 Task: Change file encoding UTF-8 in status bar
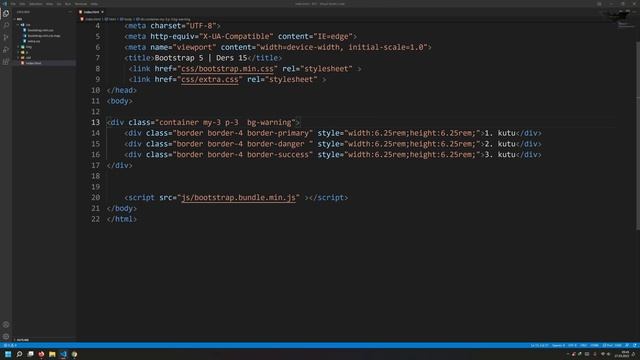point(572,345)
